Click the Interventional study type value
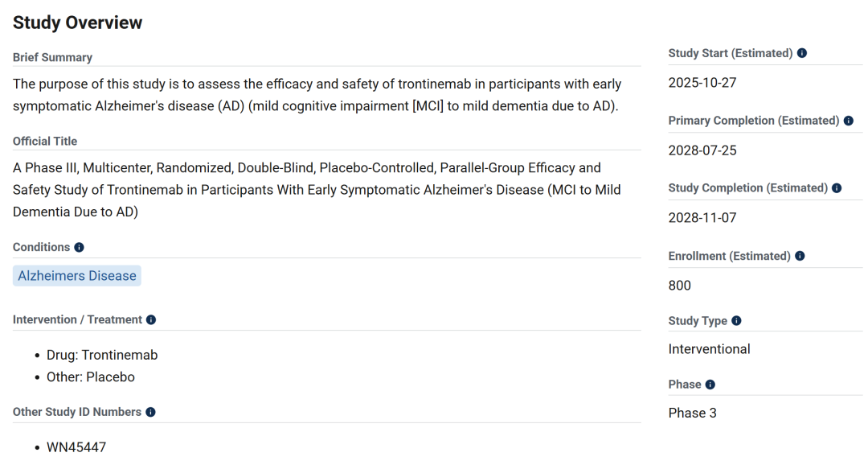 pyautogui.click(x=709, y=349)
